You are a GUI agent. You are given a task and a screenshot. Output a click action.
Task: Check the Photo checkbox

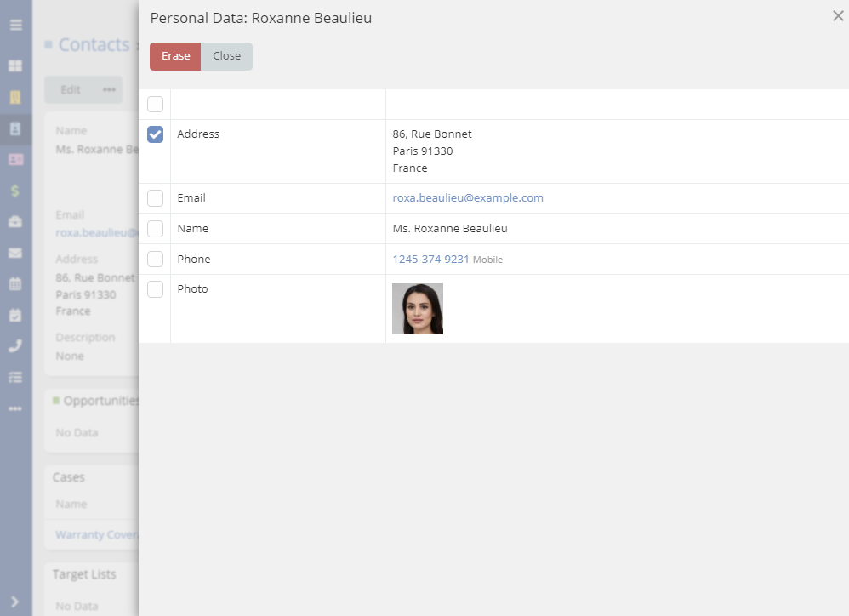(x=156, y=289)
